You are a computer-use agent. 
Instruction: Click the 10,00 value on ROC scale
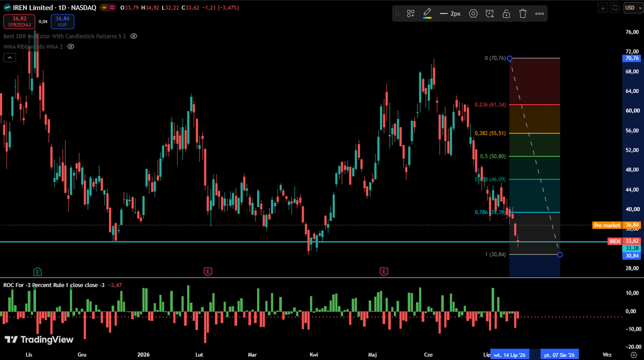tap(633, 293)
